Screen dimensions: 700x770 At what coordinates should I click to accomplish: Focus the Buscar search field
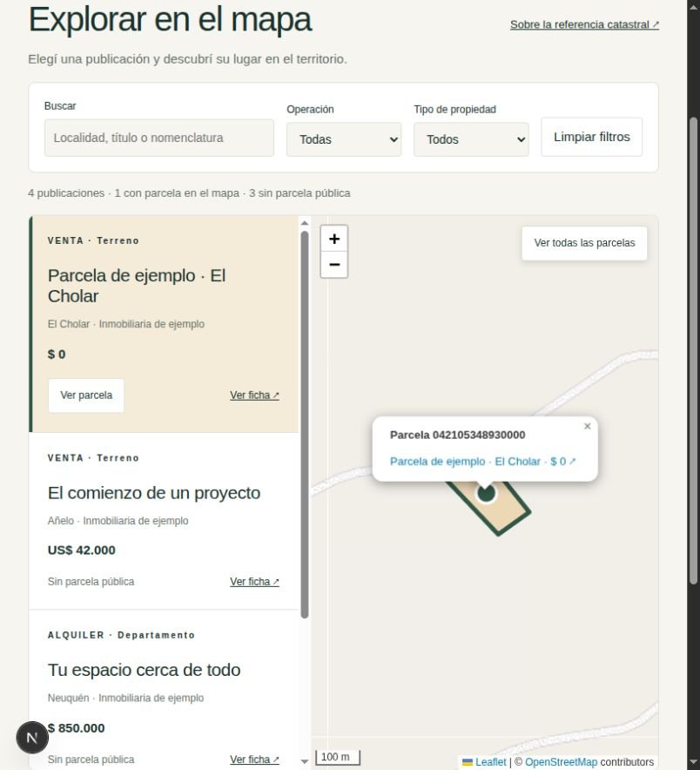tap(159, 138)
